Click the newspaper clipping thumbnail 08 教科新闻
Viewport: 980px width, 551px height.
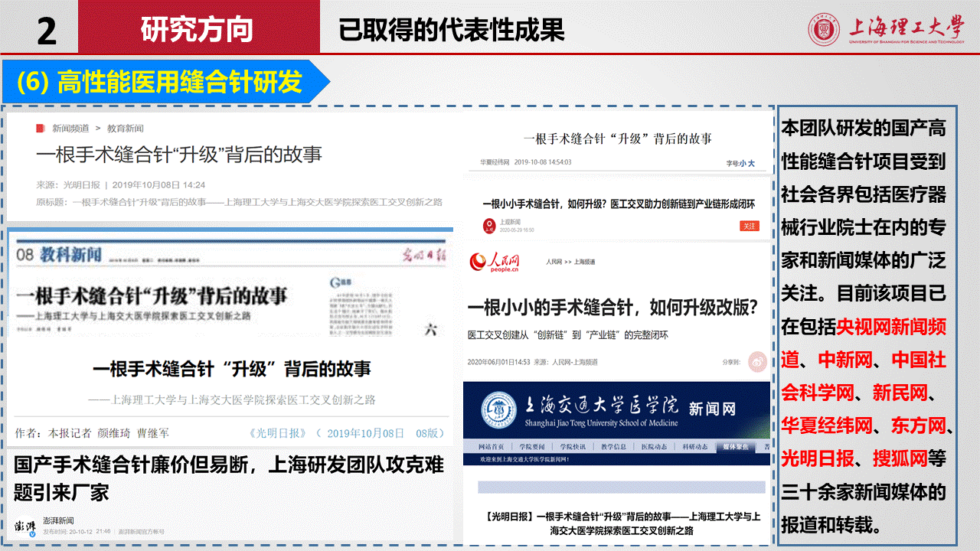pyautogui.click(x=230, y=288)
